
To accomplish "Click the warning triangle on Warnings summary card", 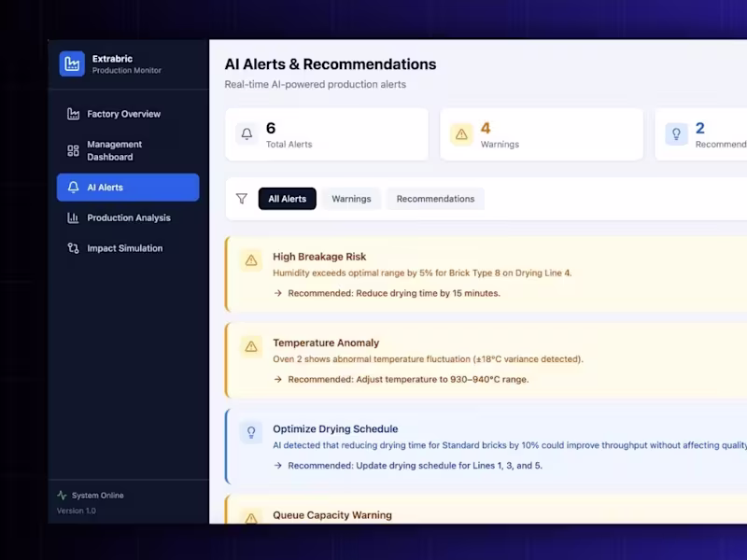I will tap(460, 133).
